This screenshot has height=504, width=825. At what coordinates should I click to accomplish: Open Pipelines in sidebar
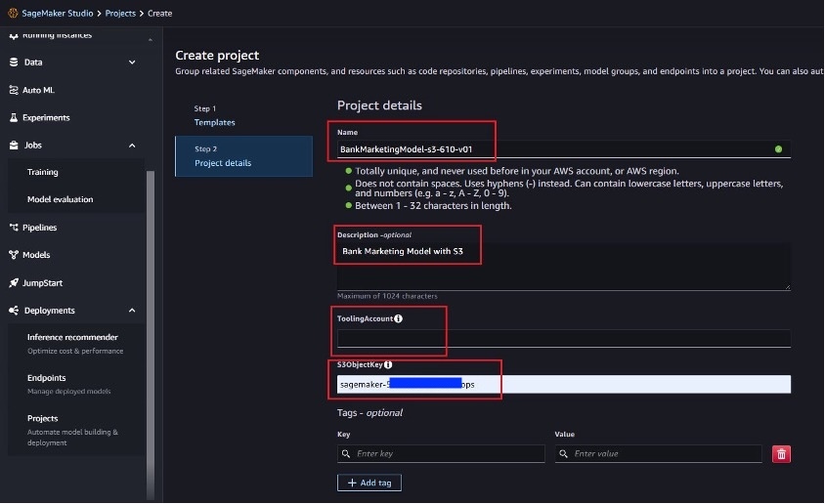(x=39, y=227)
